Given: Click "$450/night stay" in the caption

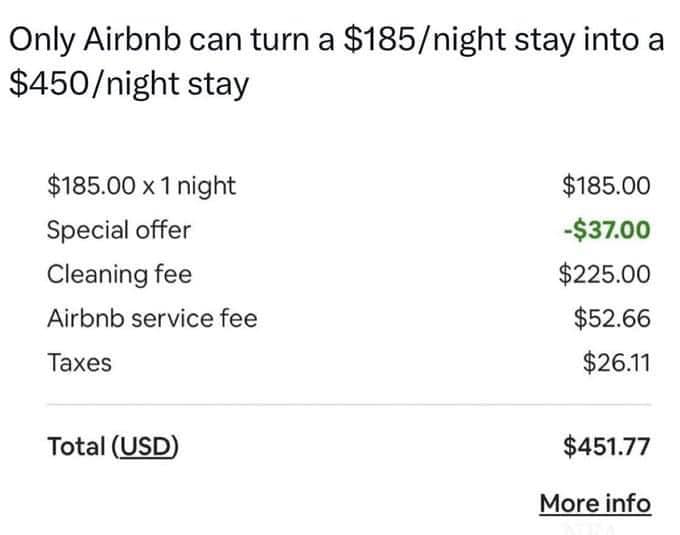Looking at the screenshot, I should coord(127,84).
